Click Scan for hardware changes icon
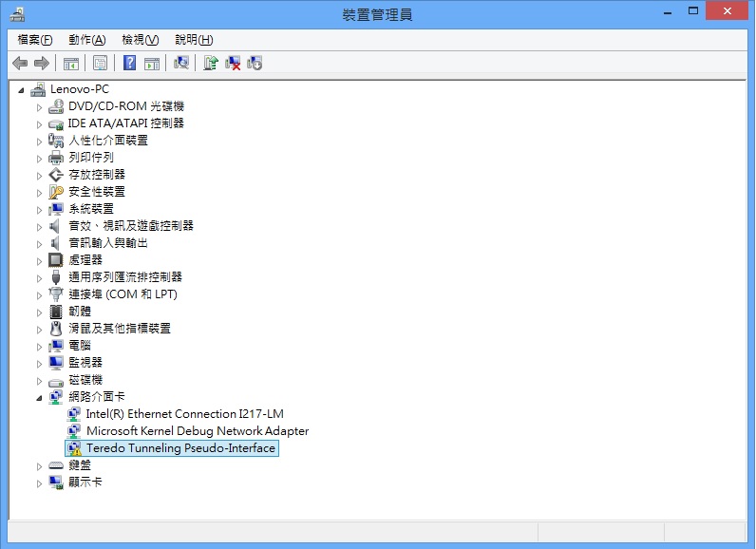Screen dimensions: 756x549 pos(181,63)
